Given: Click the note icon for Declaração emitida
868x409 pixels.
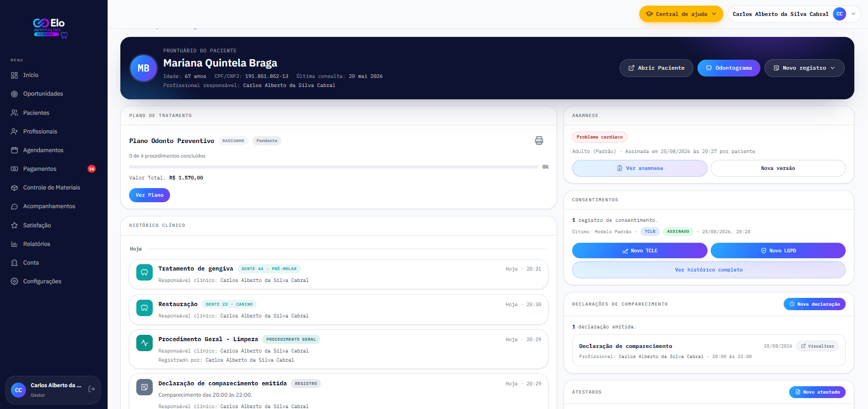Looking at the screenshot, I should tap(145, 387).
